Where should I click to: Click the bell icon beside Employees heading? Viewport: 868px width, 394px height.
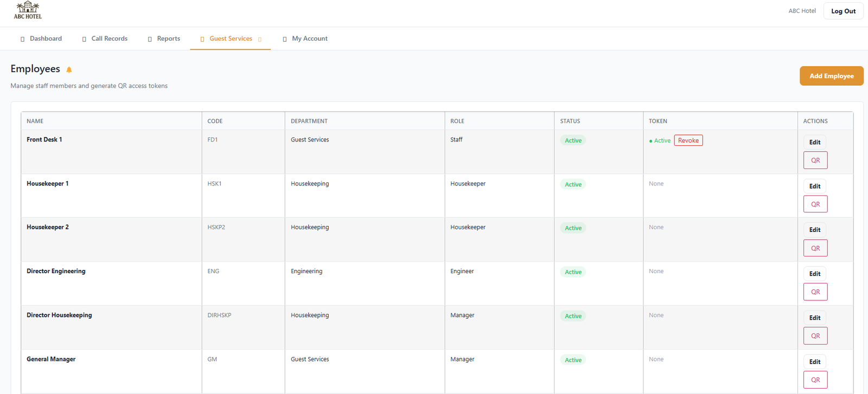[69, 69]
